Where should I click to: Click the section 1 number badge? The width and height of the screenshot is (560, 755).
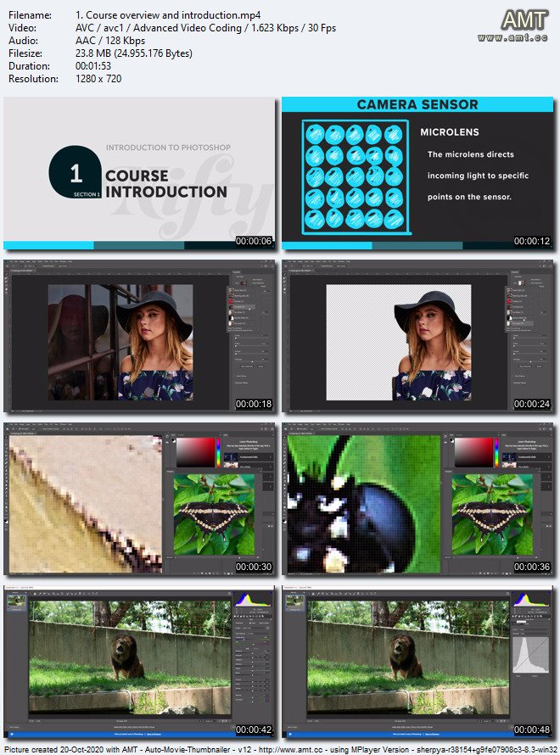point(76,172)
